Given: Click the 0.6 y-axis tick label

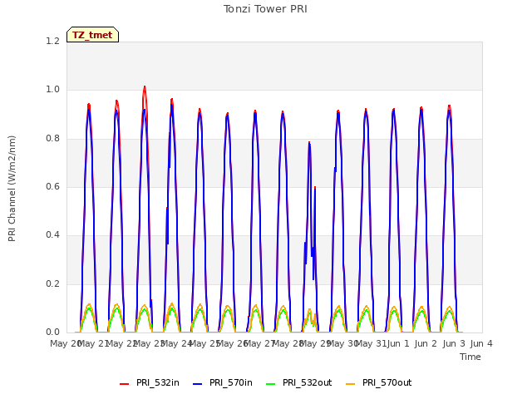Looking at the screenshot, I should [x=52, y=186].
